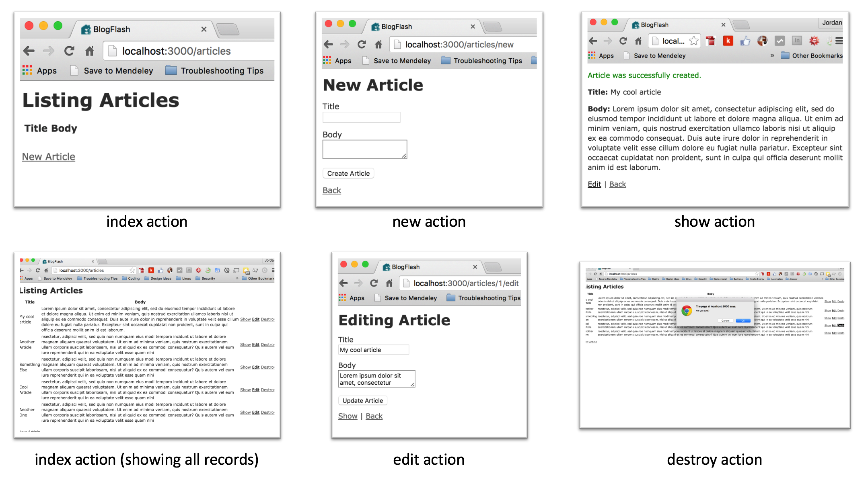Click Body textarea with Lorem ipsum in edit form
This screenshot has height=480, width=868.
point(376,379)
